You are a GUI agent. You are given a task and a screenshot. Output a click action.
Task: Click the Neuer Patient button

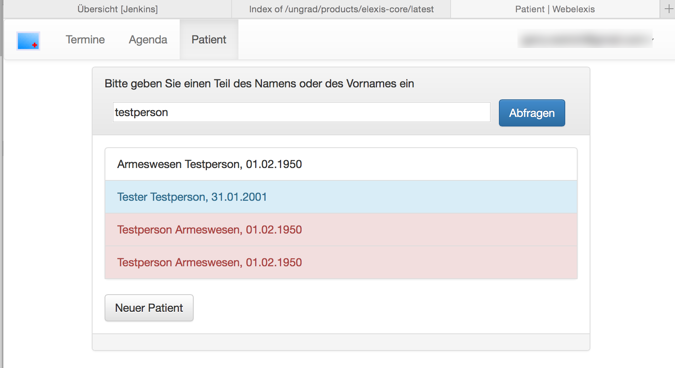pos(149,308)
